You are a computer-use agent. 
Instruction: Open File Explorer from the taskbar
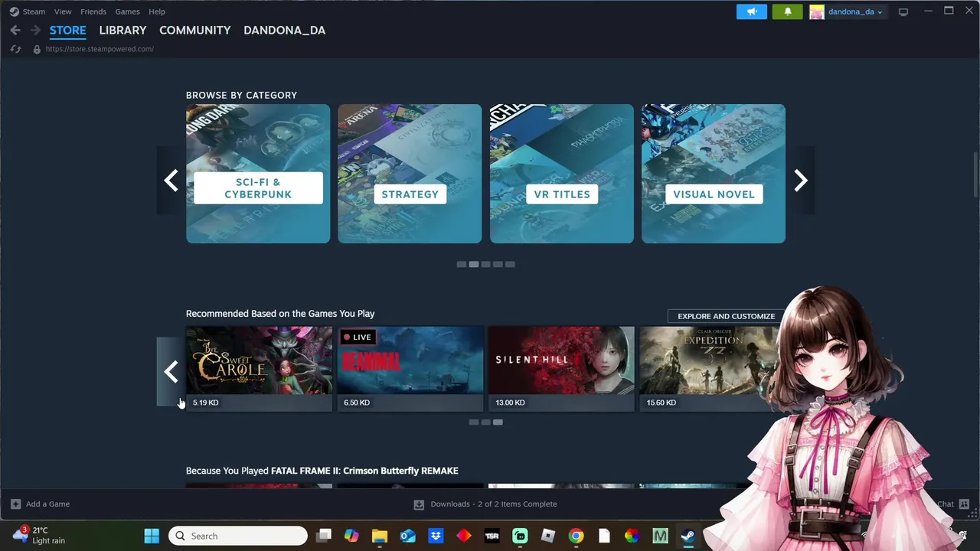coord(380,536)
